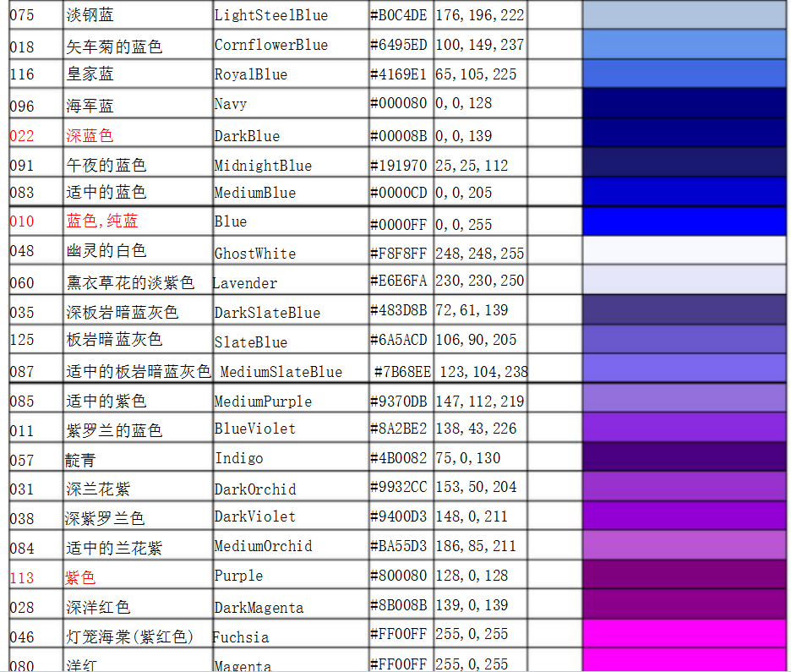Click the LightSteelBlue color swatch
The image size is (791, 672).
(685, 15)
